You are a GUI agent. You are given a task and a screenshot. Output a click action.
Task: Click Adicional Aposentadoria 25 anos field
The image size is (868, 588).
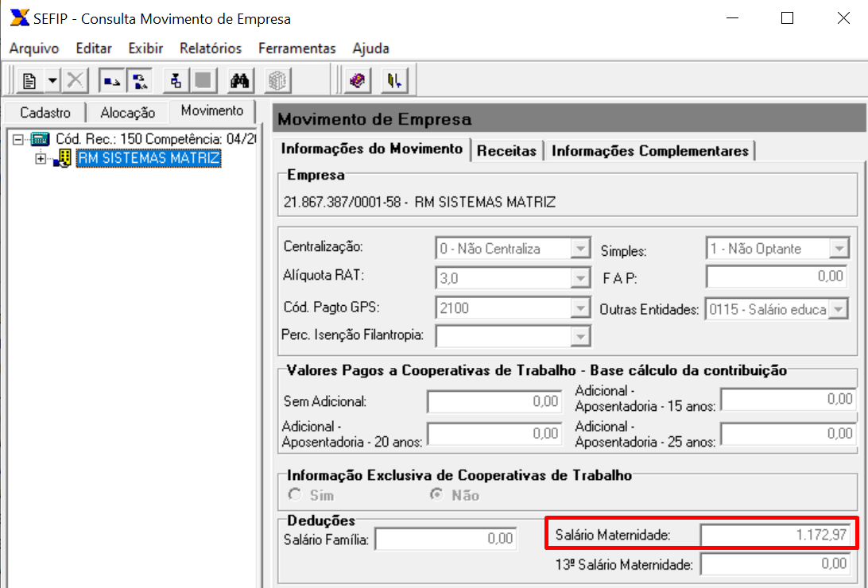point(789,434)
